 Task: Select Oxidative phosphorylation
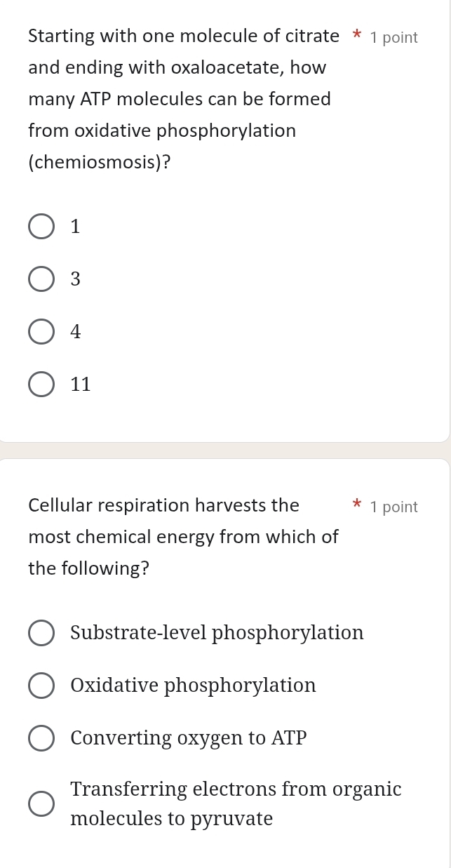click(41, 685)
